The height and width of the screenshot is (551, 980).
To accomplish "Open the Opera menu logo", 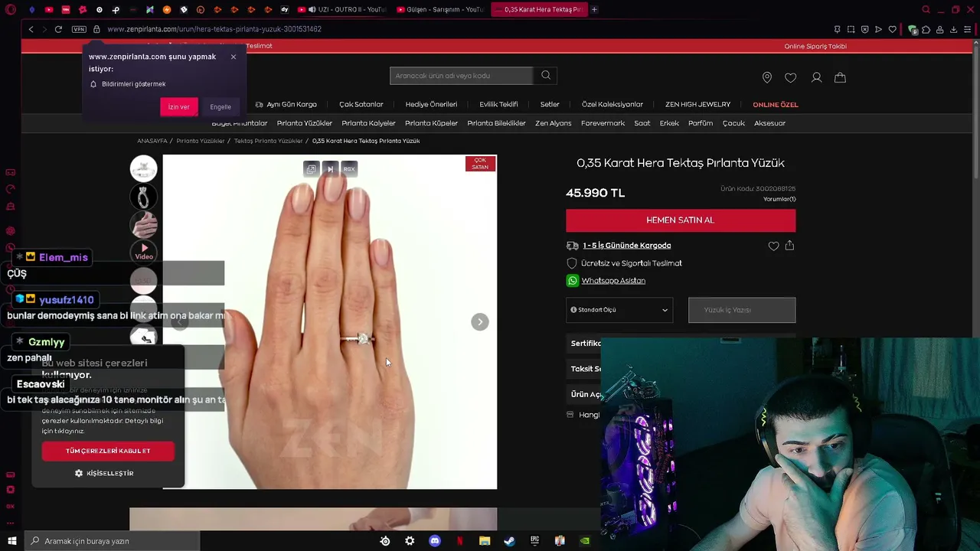I will [x=11, y=9].
